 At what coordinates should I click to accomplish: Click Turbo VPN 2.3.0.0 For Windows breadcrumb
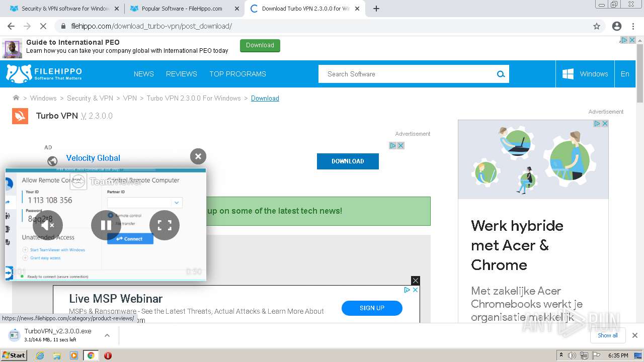tap(194, 98)
